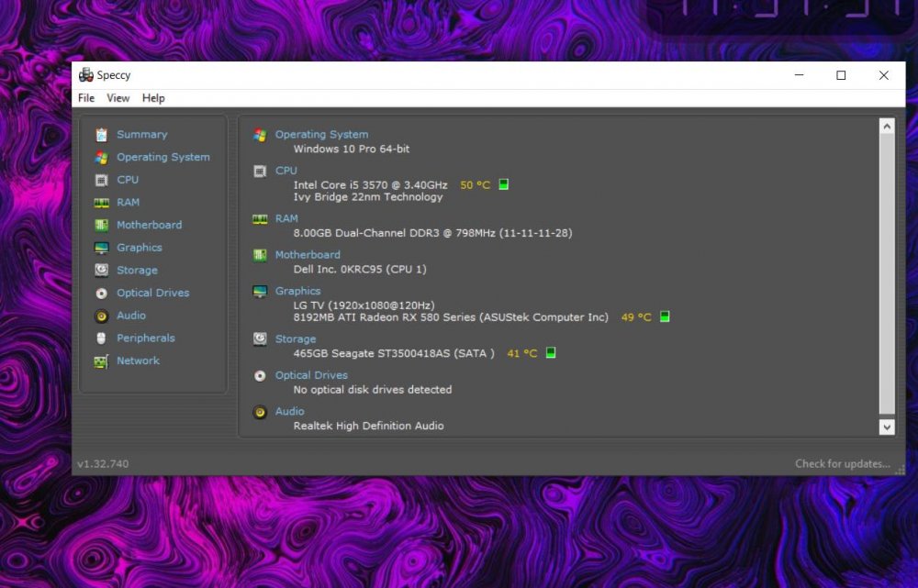This screenshot has width=918, height=588.
Task: Click the Peripherals mouse icon in sidebar
Action: point(101,338)
